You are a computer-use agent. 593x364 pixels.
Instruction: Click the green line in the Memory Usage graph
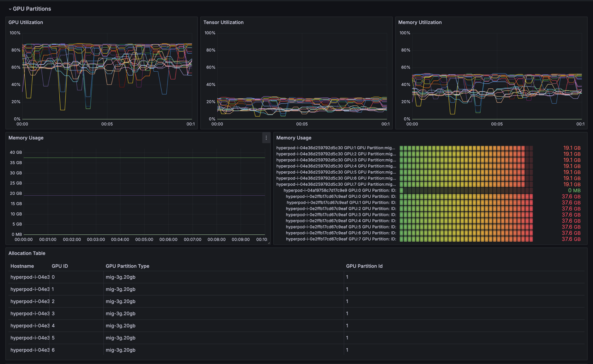tap(145, 158)
